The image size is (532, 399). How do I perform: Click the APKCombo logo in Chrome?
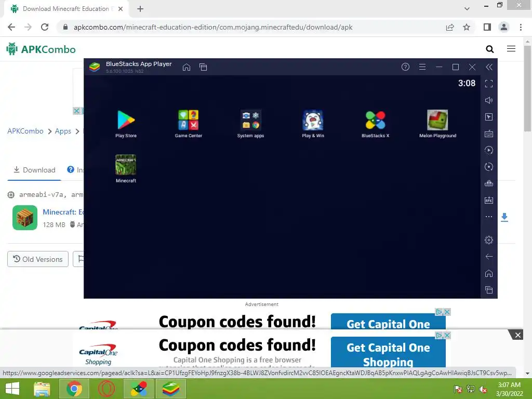click(41, 49)
